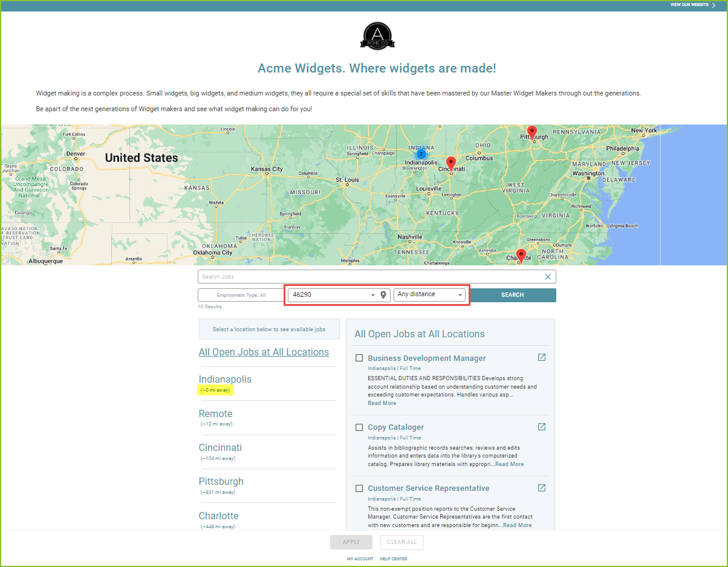This screenshot has height=567, width=728.
Task: Clear the Search Jobs field with X
Action: click(548, 277)
